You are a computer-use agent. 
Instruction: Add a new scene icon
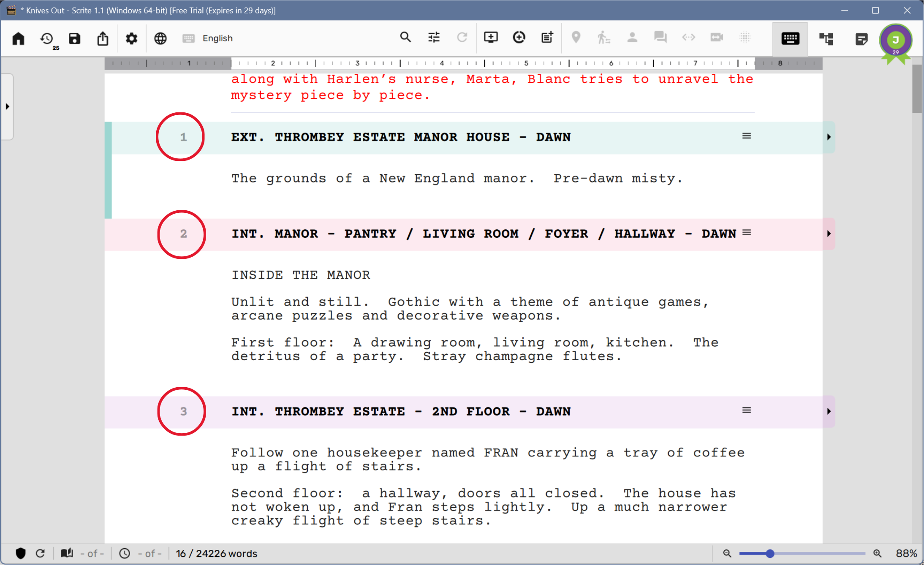491,38
